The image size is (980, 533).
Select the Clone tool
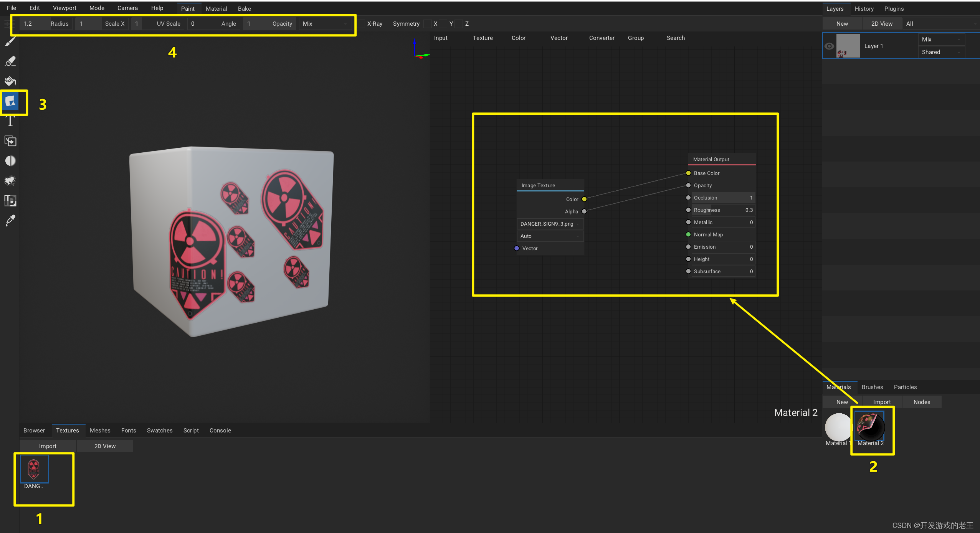point(10,141)
